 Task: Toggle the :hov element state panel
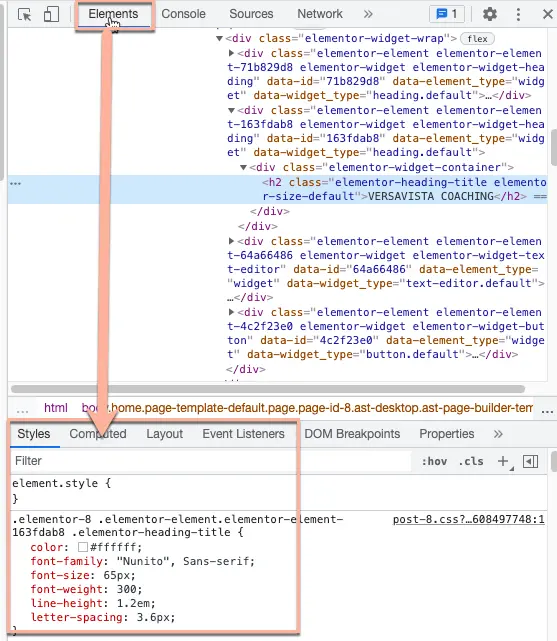click(x=434, y=462)
